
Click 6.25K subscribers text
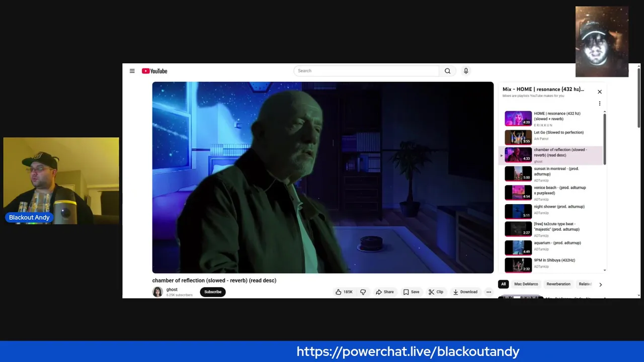click(x=180, y=295)
